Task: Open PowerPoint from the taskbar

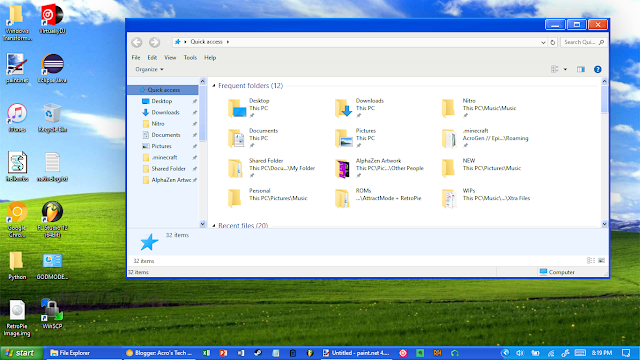Action: [x=223, y=353]
